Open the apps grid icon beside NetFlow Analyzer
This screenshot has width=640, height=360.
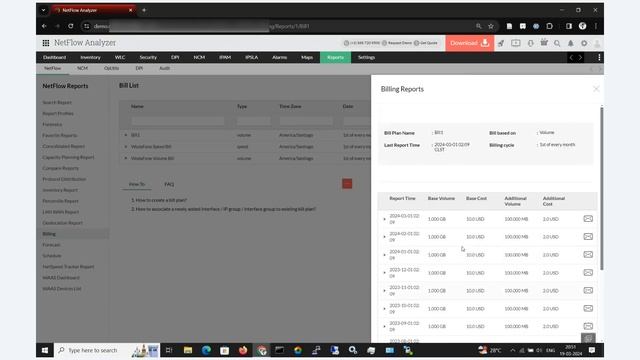click(46, 43)
